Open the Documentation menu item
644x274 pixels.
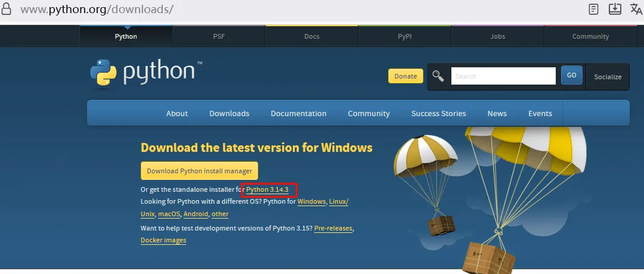(x=299, y=114)
